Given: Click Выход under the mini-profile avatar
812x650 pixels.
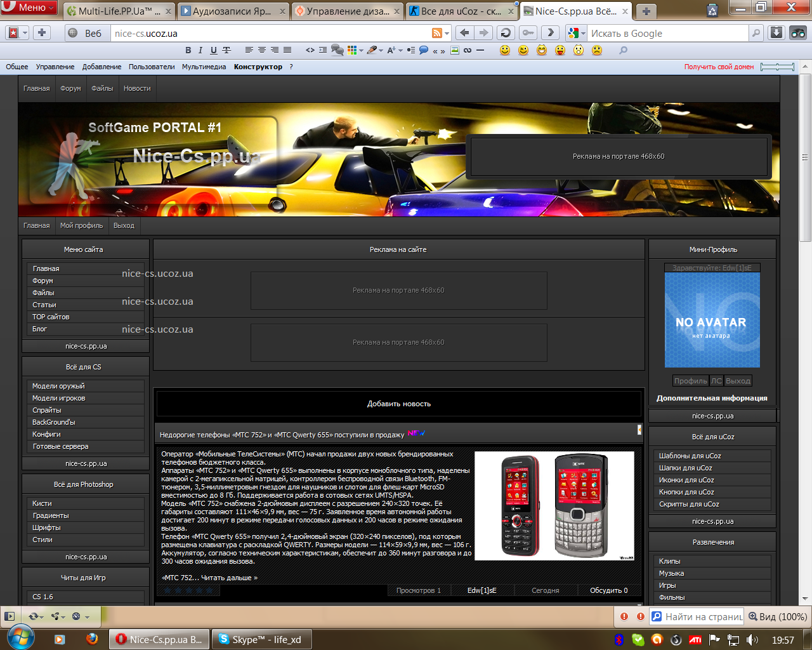Looking at the screenshot, I should coord(738,381).
